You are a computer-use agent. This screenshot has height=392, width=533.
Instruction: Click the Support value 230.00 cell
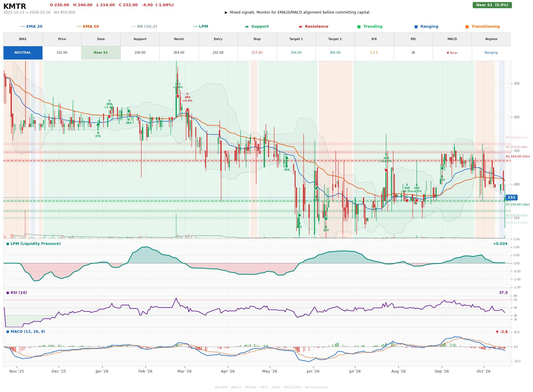[140, 53]
